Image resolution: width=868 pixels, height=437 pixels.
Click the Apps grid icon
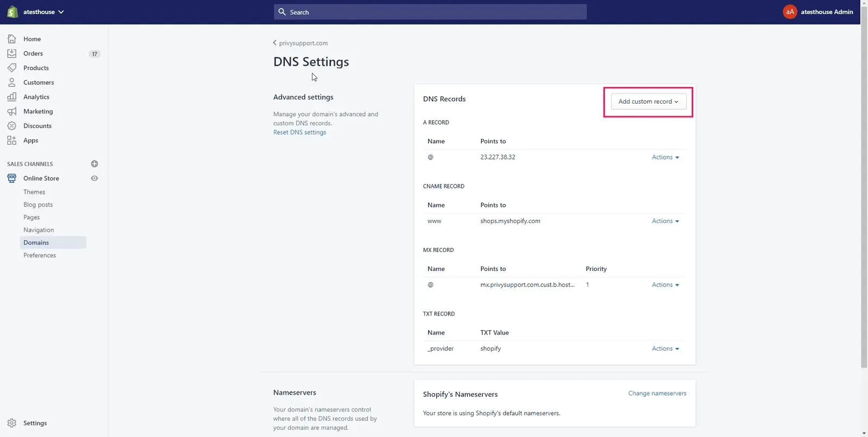point(12,140)
